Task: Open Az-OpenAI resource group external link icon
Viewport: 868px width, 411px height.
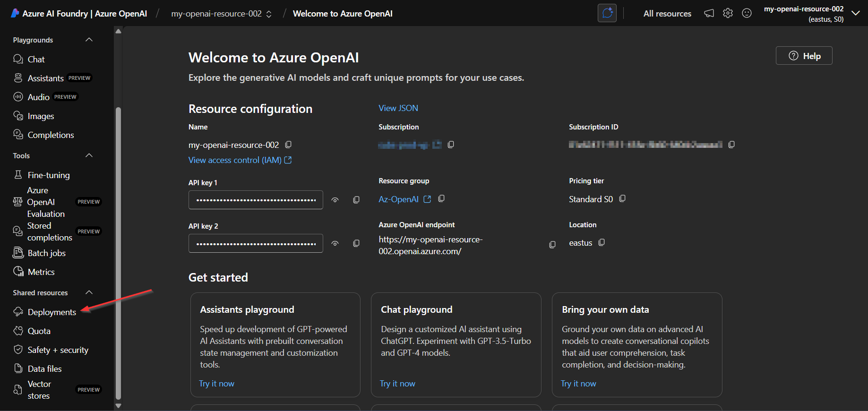Action: tap(427, 199)
